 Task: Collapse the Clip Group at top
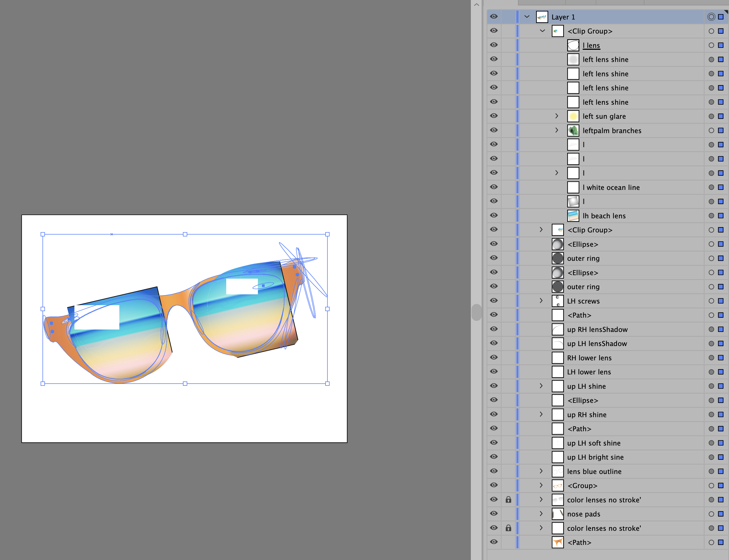pyautogui.click(x=541, y=31)
